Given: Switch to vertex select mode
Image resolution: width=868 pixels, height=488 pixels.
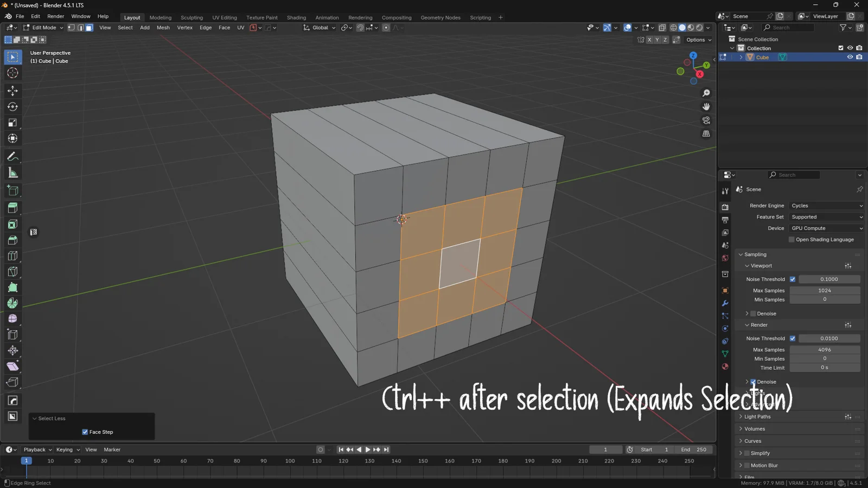Looking at the screenshot, I should pos(71,28).
